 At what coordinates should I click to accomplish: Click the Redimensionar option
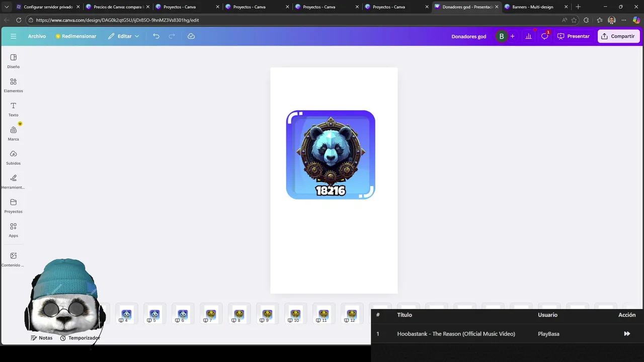[x=76, y=36]
